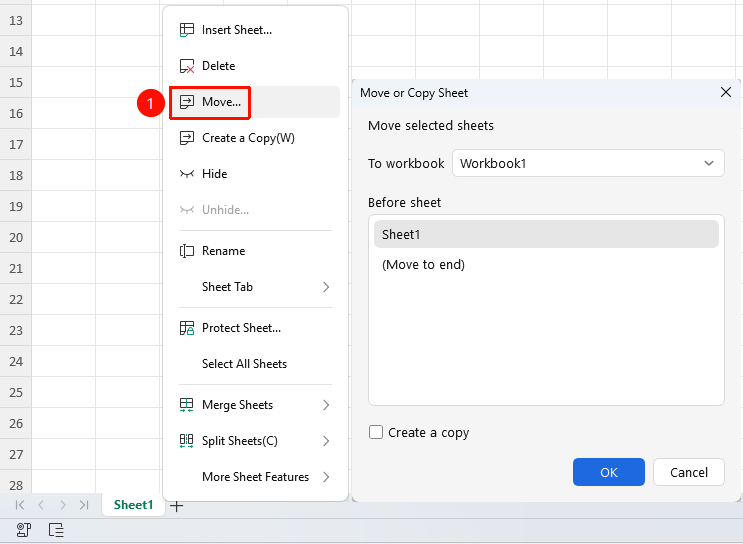Click the Merge Sheets icon
This screenshot has width=743, height=544.
187,405
